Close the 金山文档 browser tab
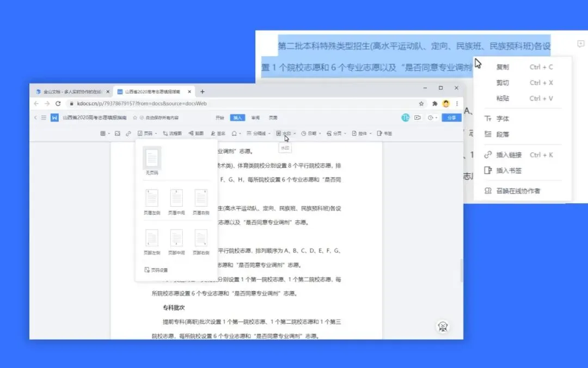Screen dimensions: 588x368 108,92
